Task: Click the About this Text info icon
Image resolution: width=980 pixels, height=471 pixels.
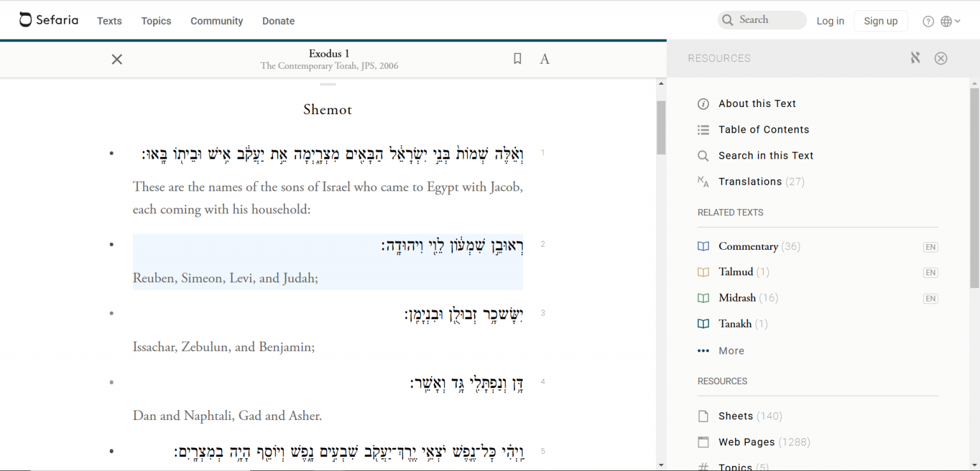Action: click(703, 103)
